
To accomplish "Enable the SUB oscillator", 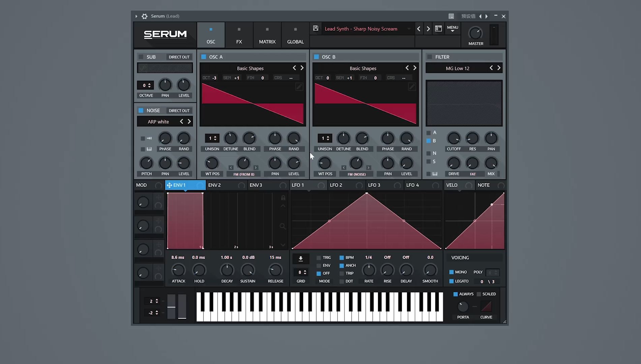I will [141, 57].
